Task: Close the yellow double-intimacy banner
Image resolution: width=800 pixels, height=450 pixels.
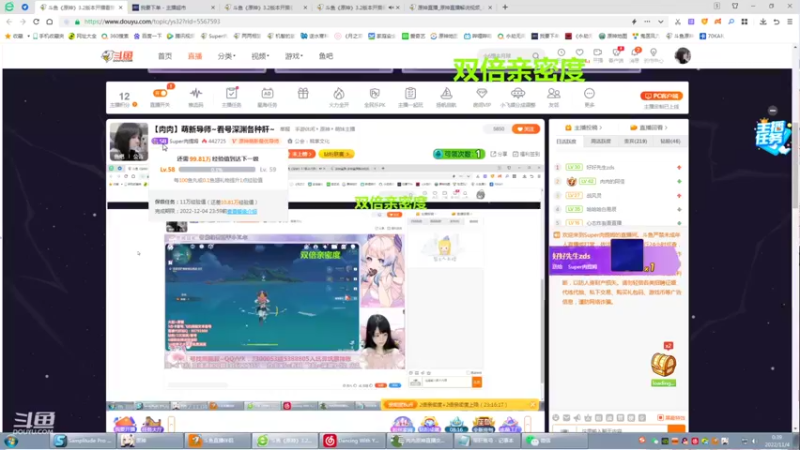Action: pos(533,405)
